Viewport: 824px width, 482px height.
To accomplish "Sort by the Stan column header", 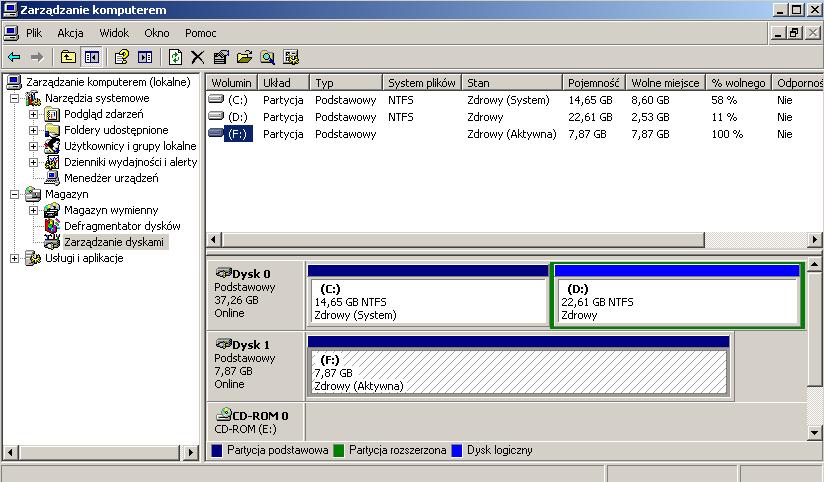I will [x=512, y=83].
